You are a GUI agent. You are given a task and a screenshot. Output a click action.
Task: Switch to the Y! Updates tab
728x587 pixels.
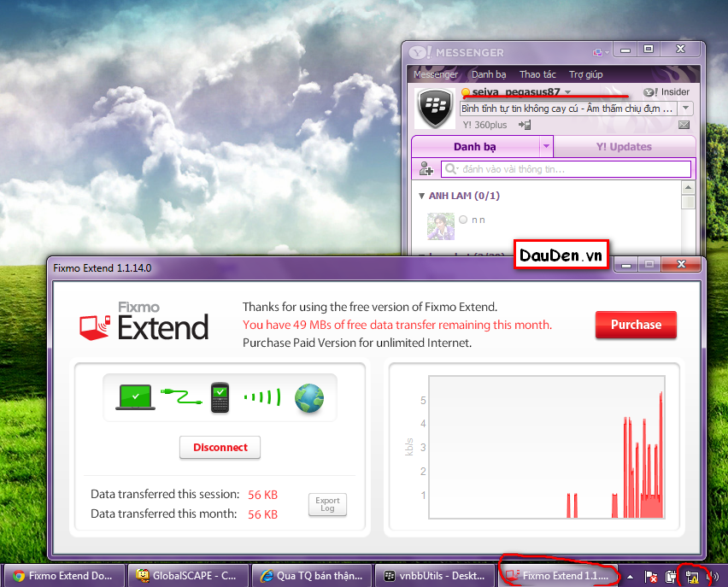click(624, 147)
